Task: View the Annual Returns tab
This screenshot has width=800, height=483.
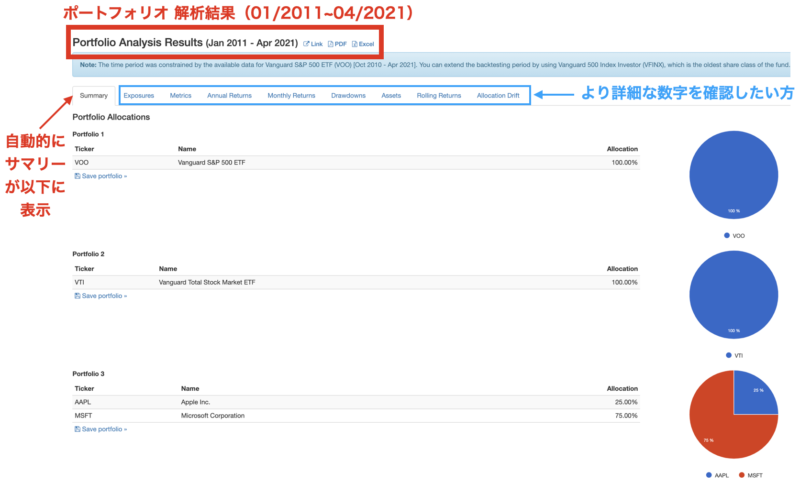Action: click(x=229, y=95)
